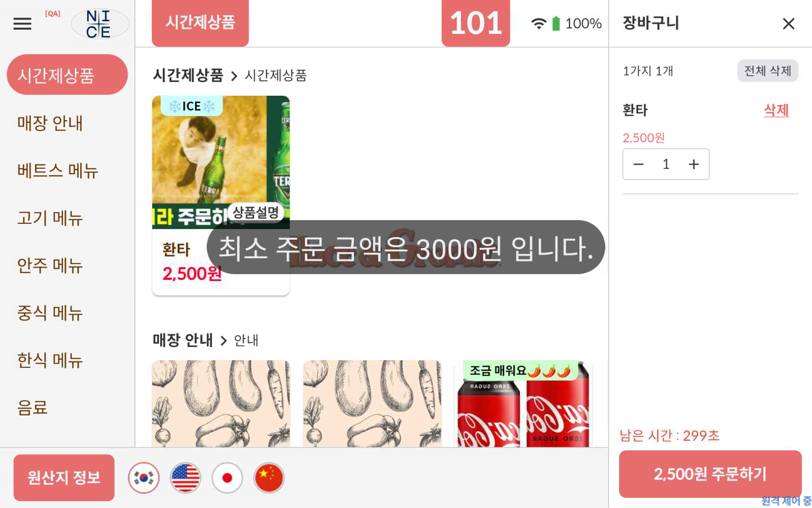Choose the Japanese flag language icon
812x508 pixels.
click(227, 478)
